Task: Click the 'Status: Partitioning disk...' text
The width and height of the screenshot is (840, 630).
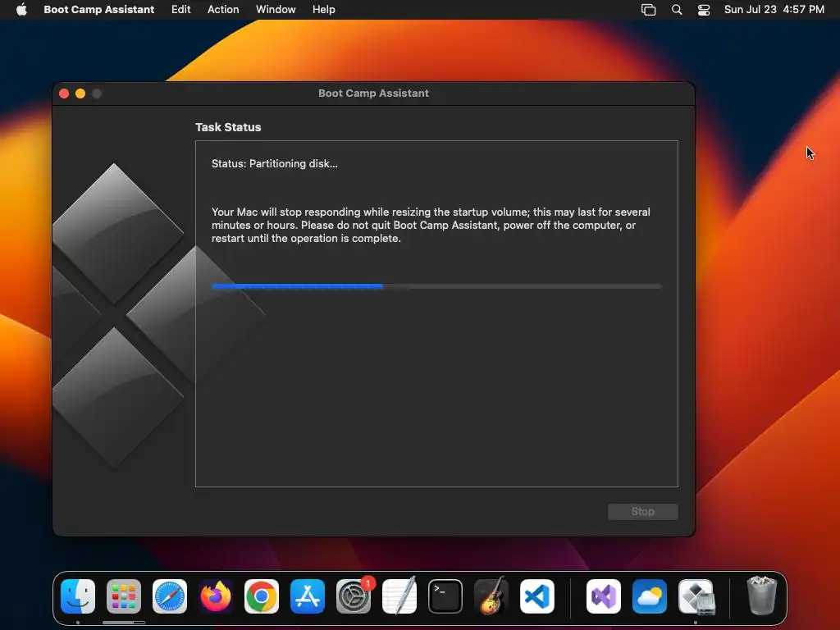Action: pyautogui.click(x=274, y=164)
